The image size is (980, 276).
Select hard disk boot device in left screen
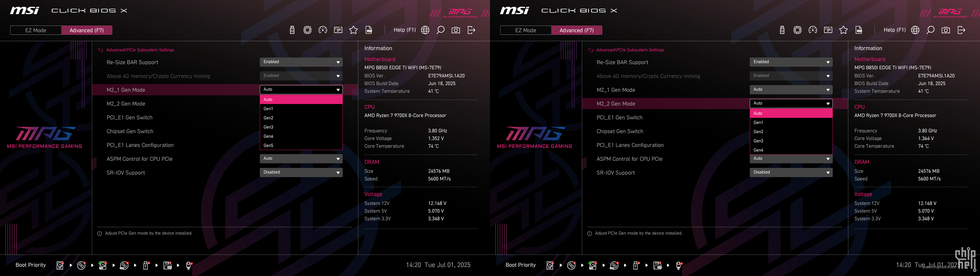[x=60, y=265]
